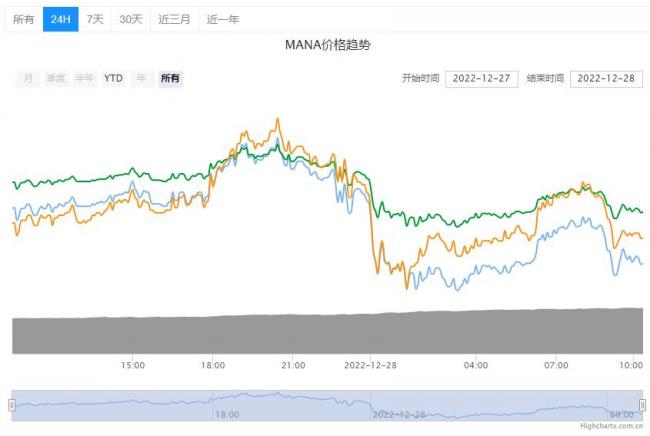Click the 21:00 axis label
Screen dimensions: 650x436
pos(293,365)
